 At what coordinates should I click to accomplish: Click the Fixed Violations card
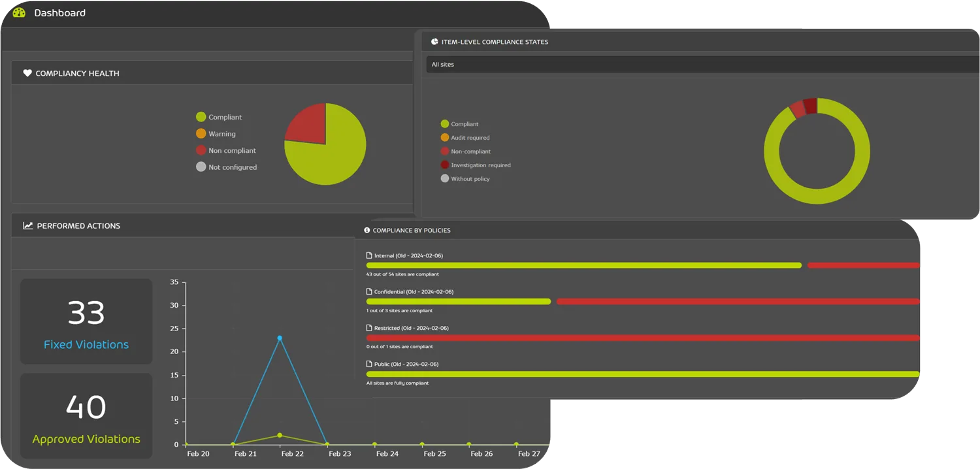click(86, 321)
